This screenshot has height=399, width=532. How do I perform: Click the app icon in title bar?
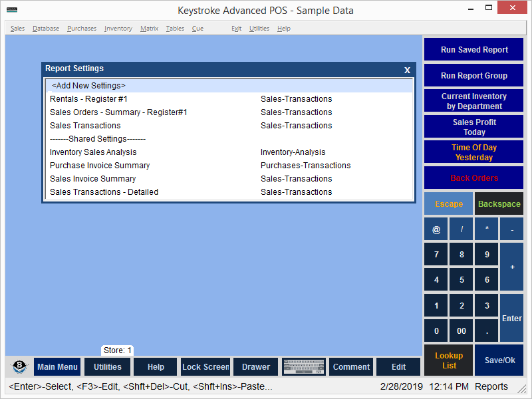[x=12, y=11]
